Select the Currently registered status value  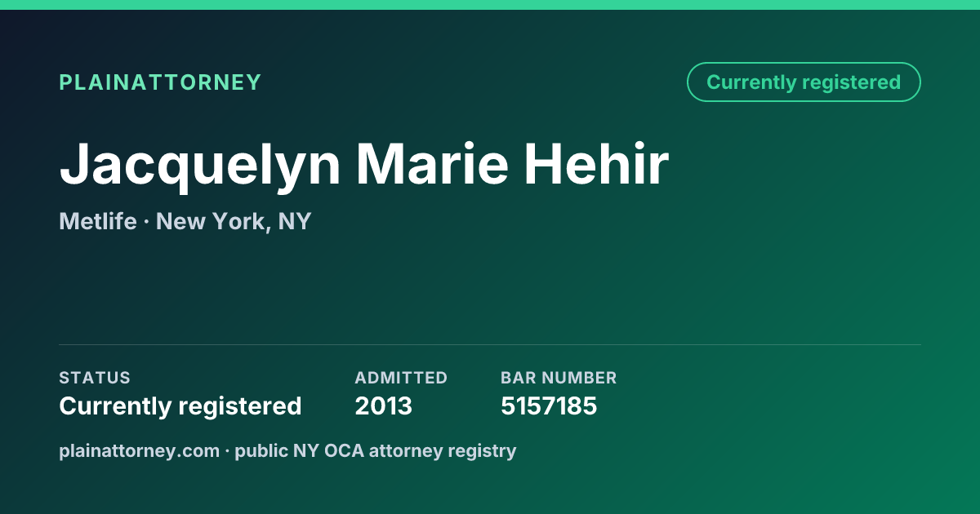[180, 405]
